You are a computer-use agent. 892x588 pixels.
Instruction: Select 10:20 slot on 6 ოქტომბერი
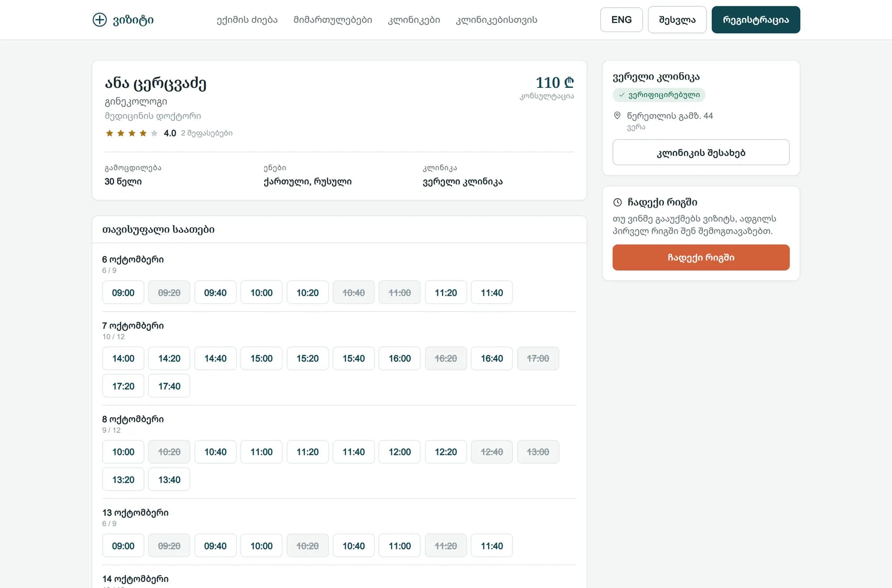(307, 292)
